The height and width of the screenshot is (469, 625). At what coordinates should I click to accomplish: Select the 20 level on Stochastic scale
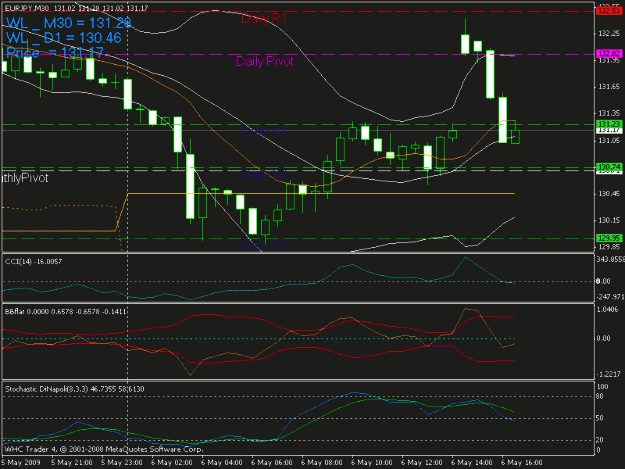click(600, 440)
